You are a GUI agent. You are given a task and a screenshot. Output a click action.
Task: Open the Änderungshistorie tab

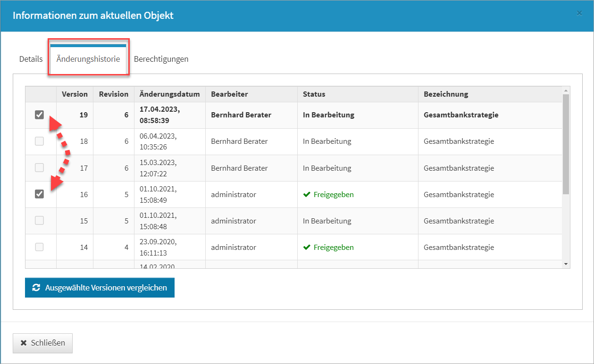click(88, 59)
